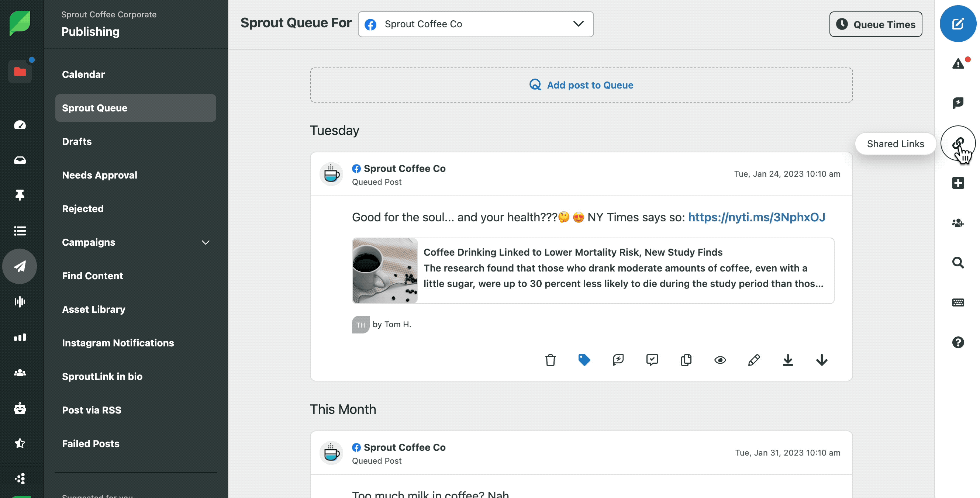Open the star Reviews icon
Screen dimensions: 980x498
coord(20,443)
